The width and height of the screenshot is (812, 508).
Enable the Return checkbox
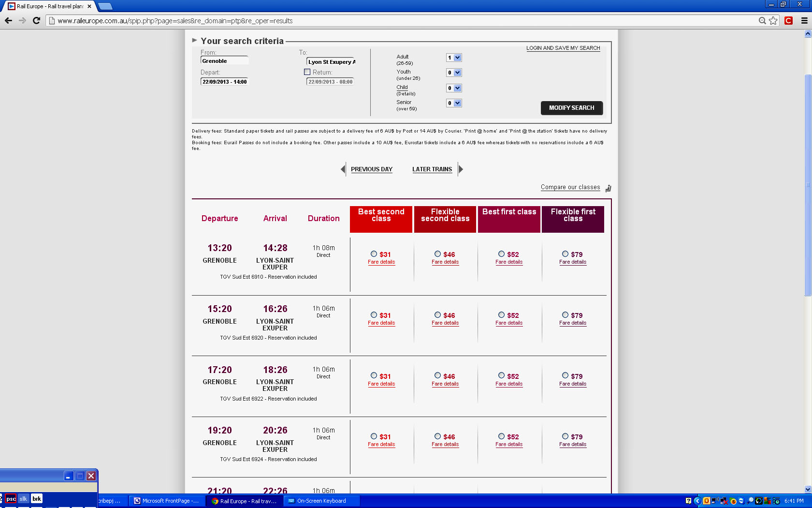pos(307,72)
